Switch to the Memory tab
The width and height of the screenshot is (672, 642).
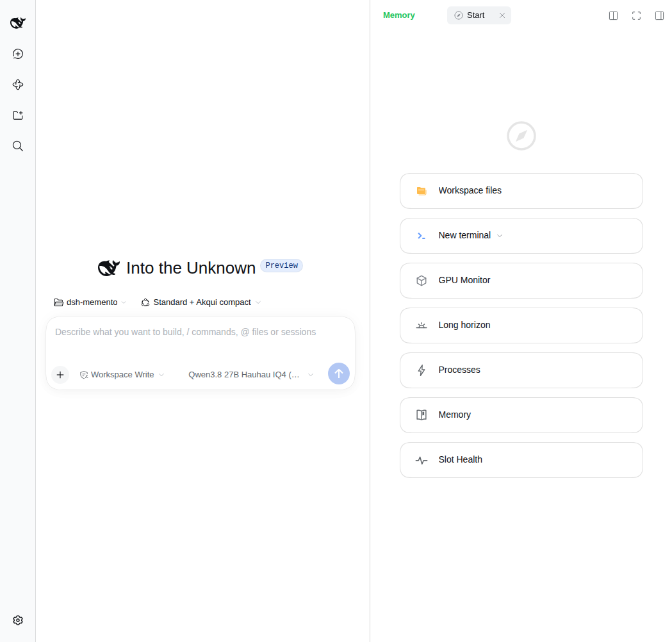tap(398, 15)
